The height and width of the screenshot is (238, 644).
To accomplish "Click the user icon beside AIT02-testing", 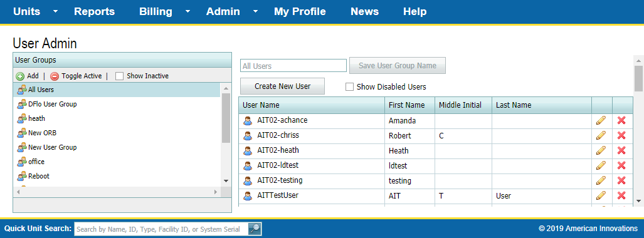I will [248, 181].
